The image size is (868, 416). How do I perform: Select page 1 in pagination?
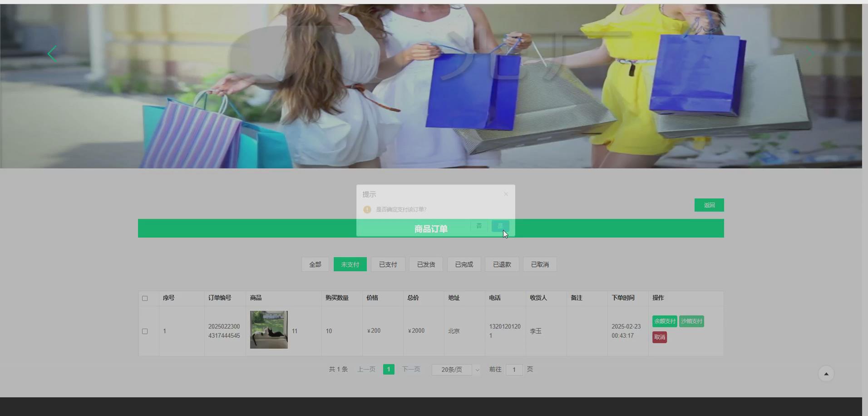pos(389,369)
